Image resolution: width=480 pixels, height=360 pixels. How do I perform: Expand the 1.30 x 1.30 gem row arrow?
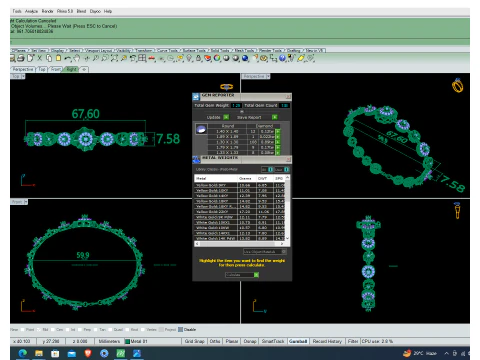[277, 142]
